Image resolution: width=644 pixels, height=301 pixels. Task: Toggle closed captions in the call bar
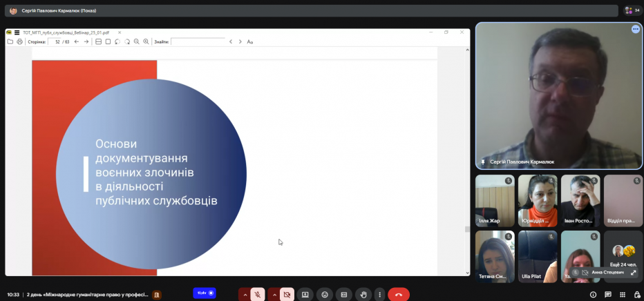coord(343,294)
